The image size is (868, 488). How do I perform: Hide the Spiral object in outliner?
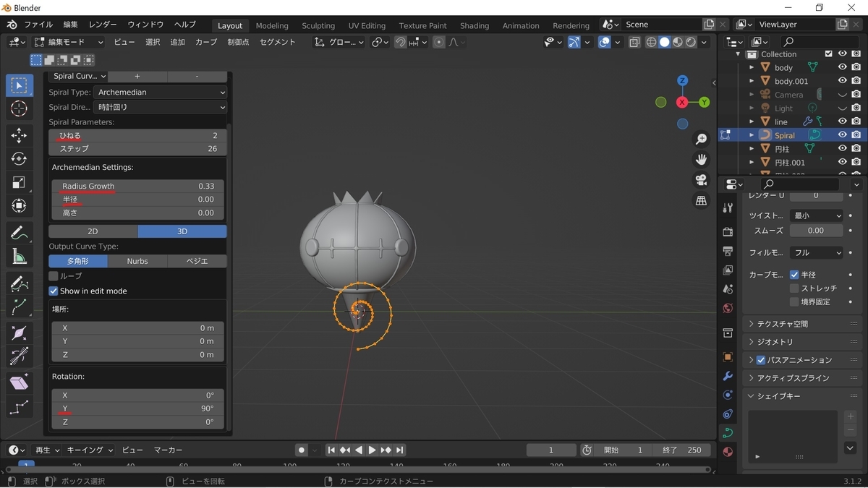[x=842, y=135]
